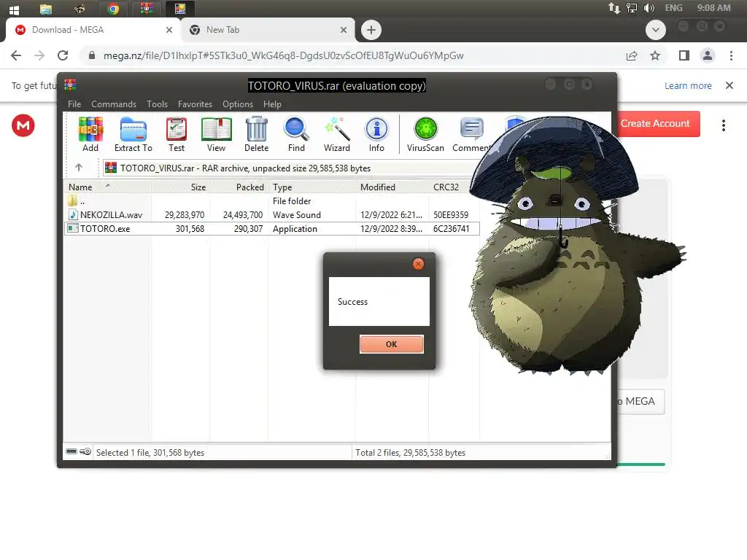Select NEKOZILLA.wav in the file list
Viewport: 747px width, 560px height.
271,215
